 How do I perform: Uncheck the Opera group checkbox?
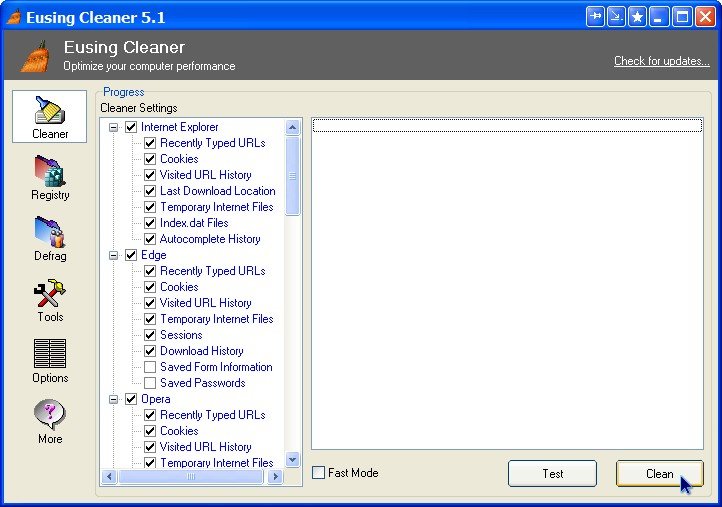tap(131, 399)
